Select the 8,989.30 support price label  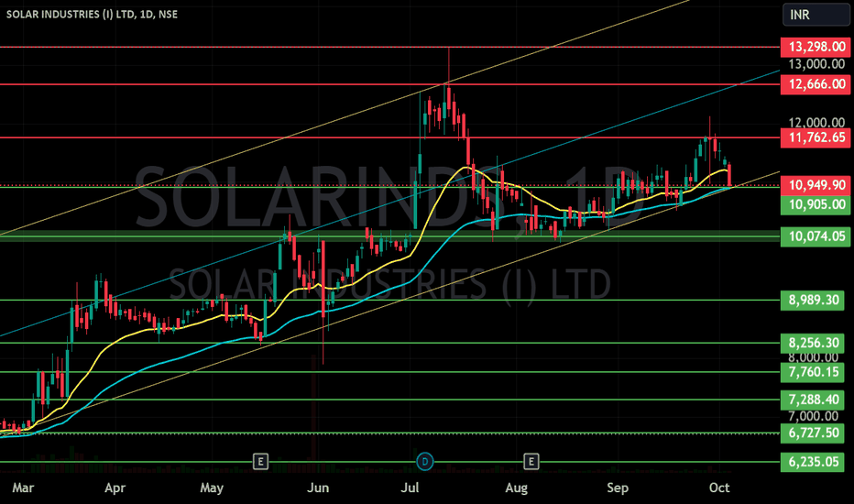click(812, 301)
